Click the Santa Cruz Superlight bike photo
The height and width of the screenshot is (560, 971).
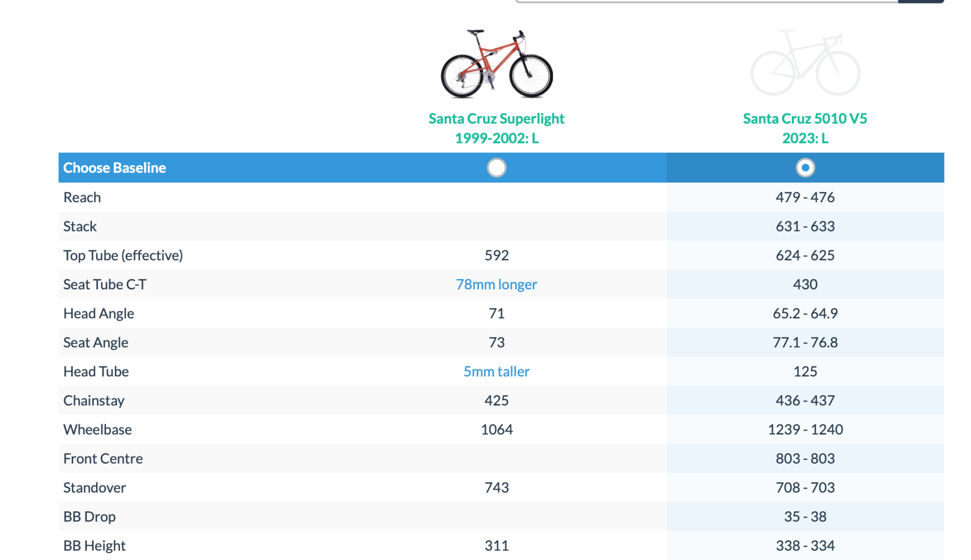point(496,64)
